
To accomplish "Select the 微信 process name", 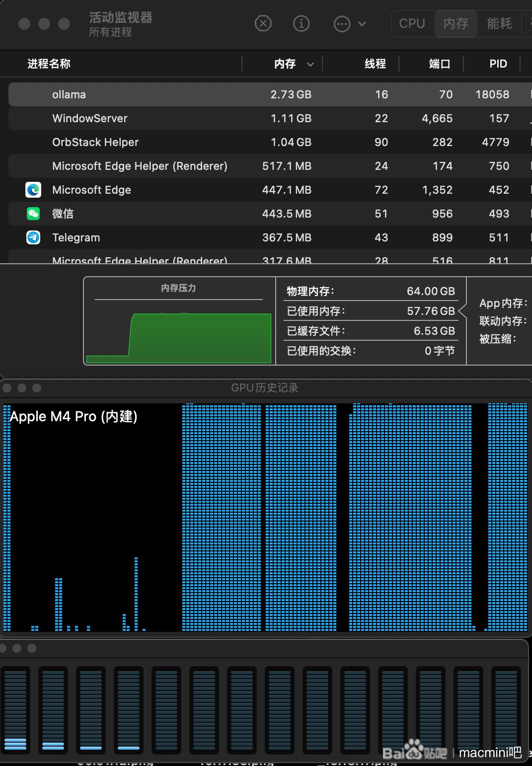I will click(x=63, y=214).
